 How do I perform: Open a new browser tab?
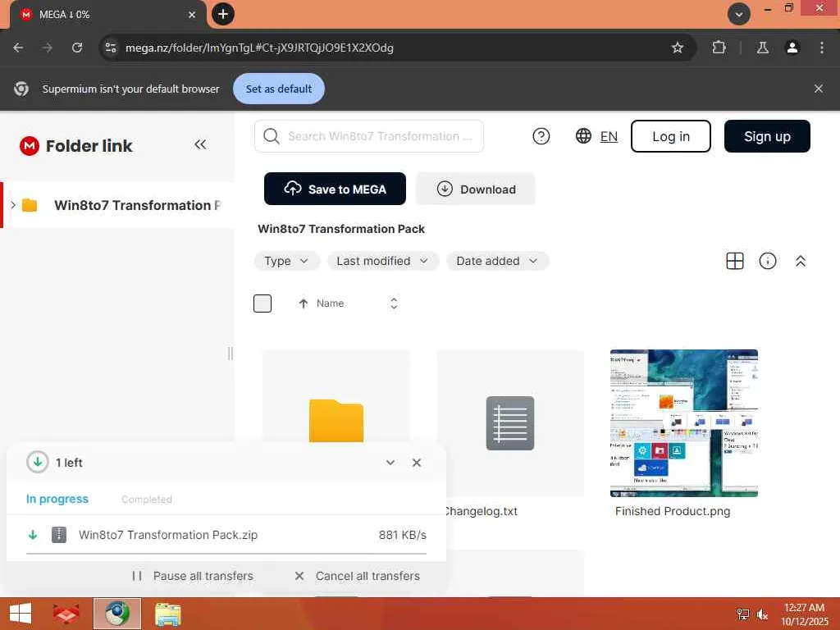223,14
